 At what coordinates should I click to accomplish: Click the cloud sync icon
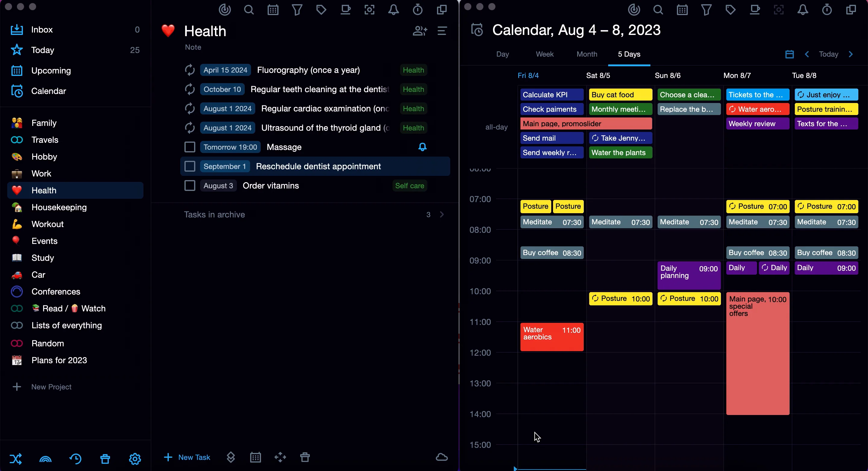(442, 457)
